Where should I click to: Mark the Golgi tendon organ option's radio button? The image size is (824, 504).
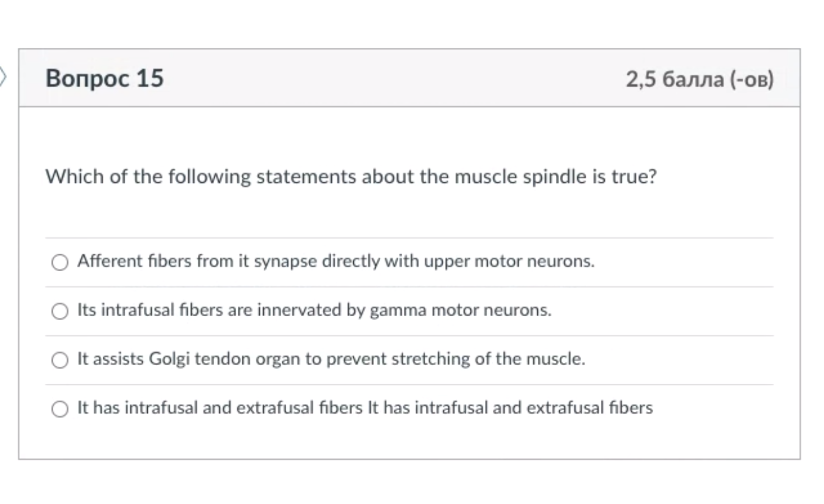60,360
